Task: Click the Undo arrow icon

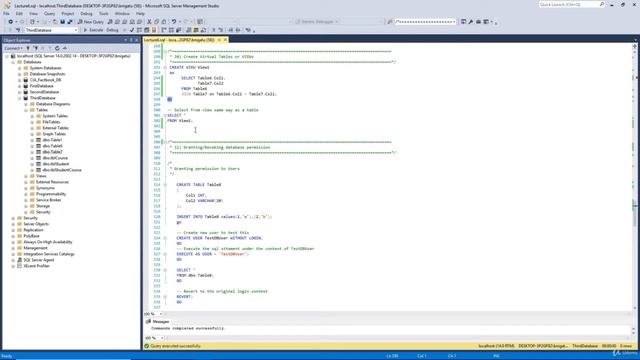Action: 174,22
